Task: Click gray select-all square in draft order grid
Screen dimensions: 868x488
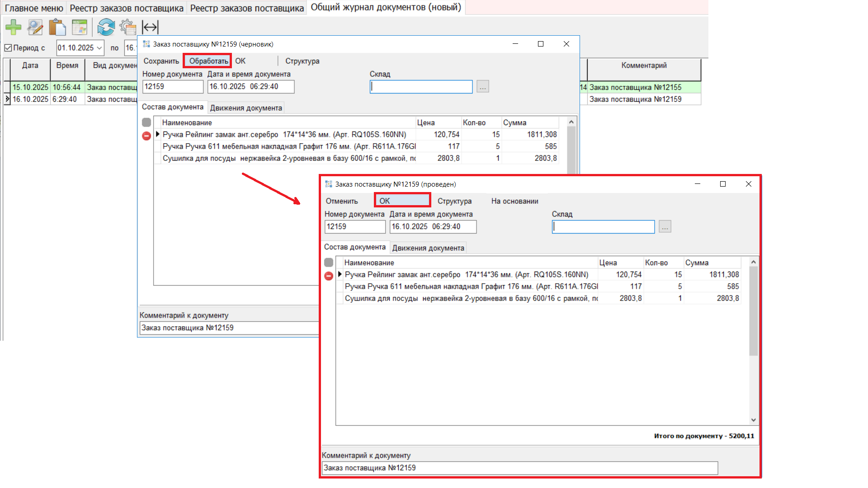Action: pyautogui.click(x=146, y=122)
